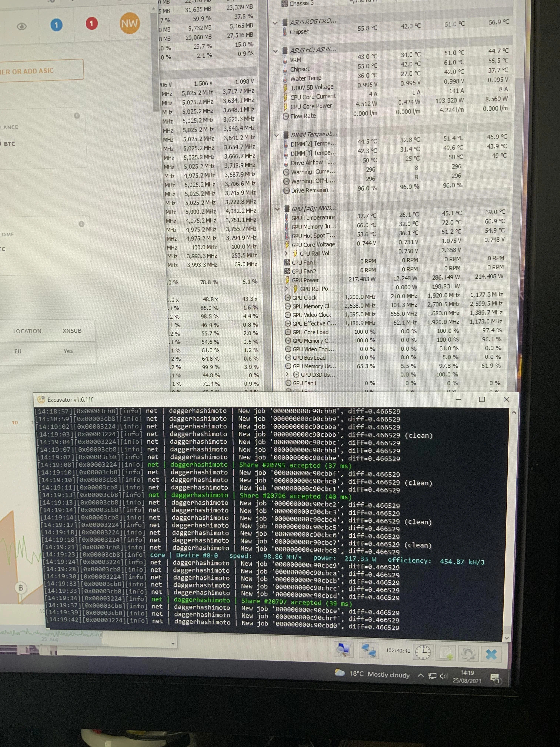Select the 1D chart range tab
The width and height of the screenshot is (560, 747).
15,422
